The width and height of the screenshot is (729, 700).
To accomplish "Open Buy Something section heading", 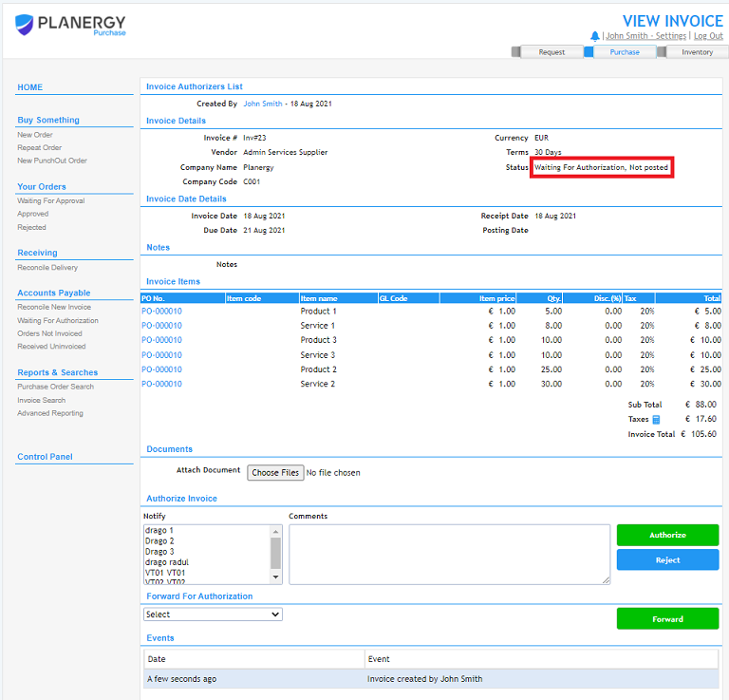I will (48, 120).
